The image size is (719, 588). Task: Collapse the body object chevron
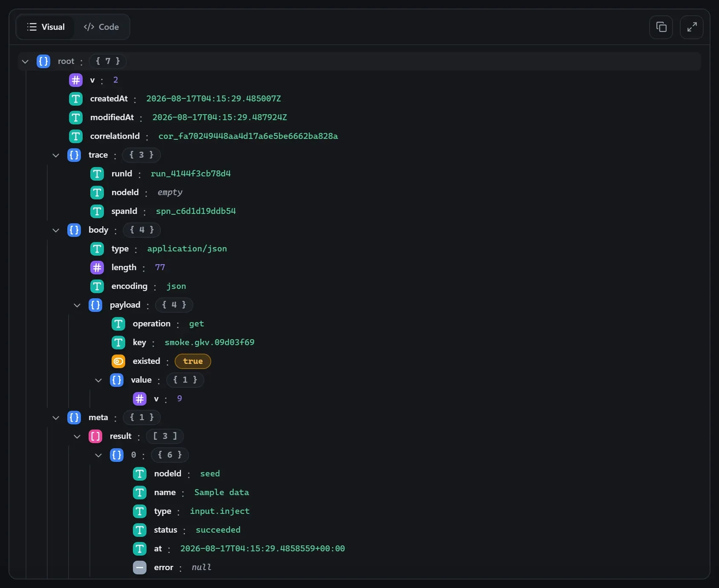click(56, 230)
